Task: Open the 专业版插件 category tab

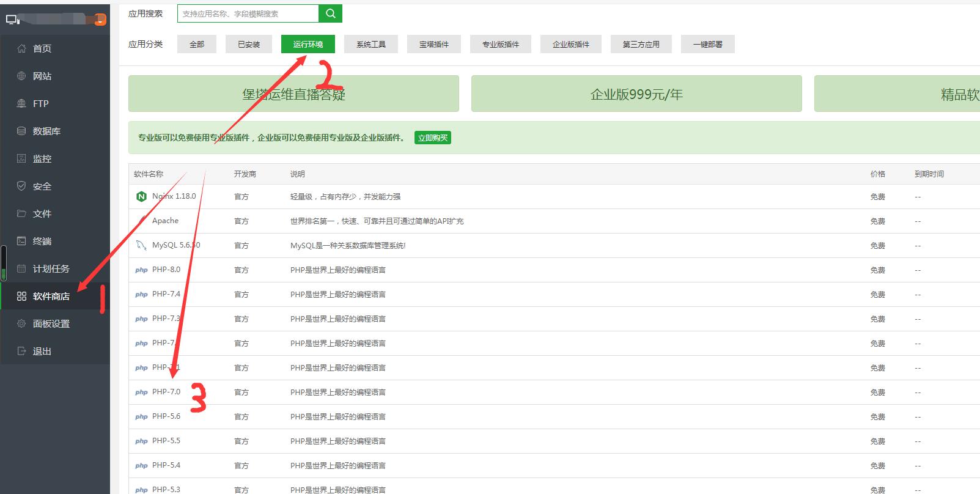Action: click(501, 44)
